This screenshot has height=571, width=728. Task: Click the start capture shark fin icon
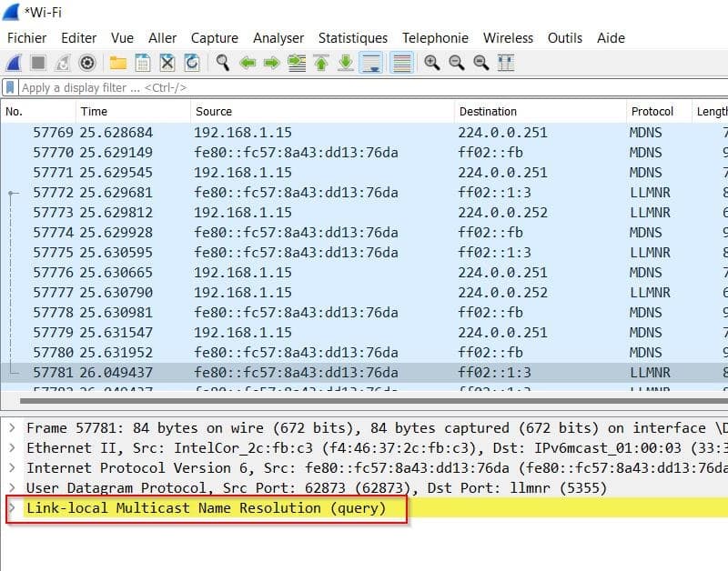(14, 63)
